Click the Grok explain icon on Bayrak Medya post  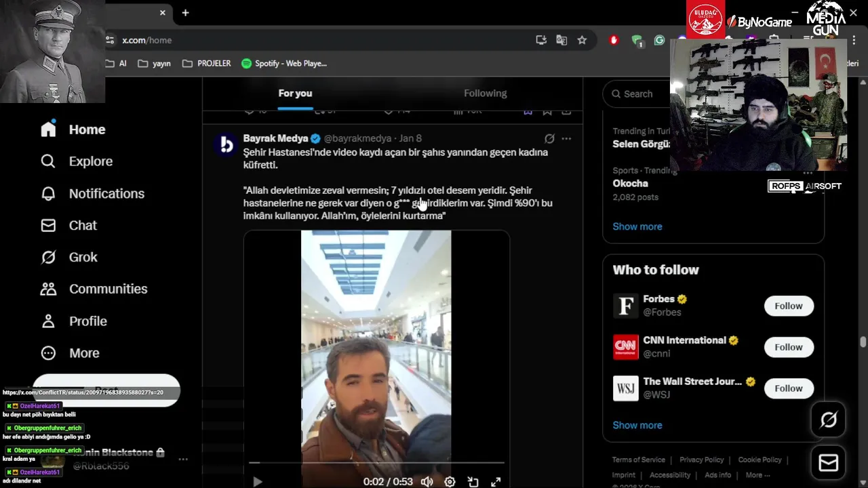coord(549,138)
